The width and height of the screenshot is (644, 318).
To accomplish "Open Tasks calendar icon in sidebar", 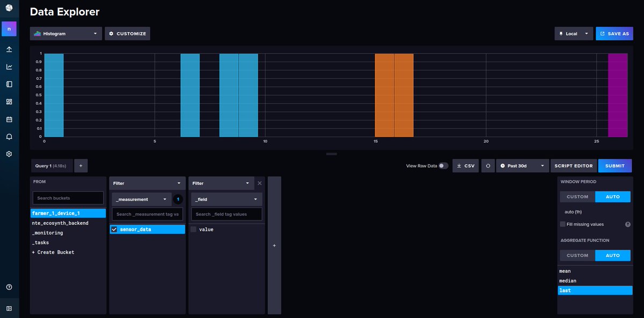I will (x=9, y=119).
